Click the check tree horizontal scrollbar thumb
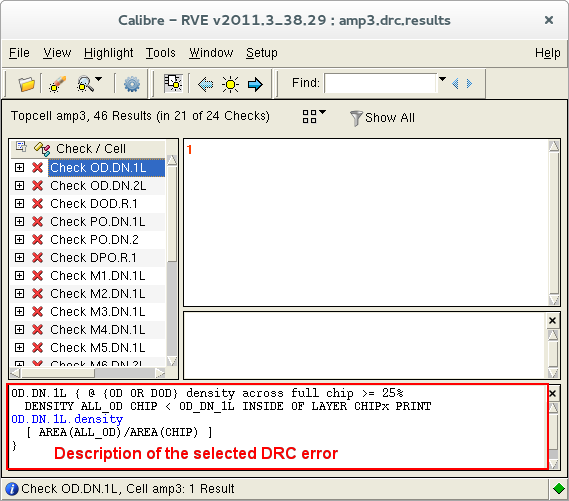Image resolution: width=569 pixels, height=501 pixels. (58, 373)
